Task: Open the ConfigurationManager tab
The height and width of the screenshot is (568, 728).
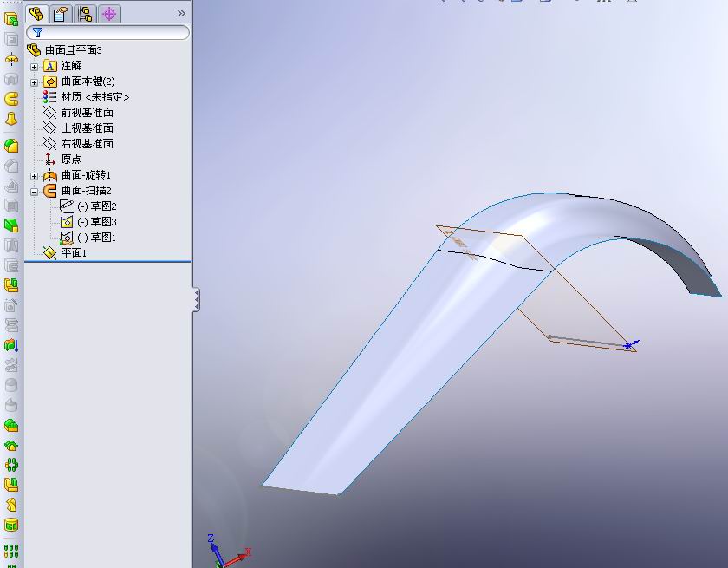Action: [85, 14]
